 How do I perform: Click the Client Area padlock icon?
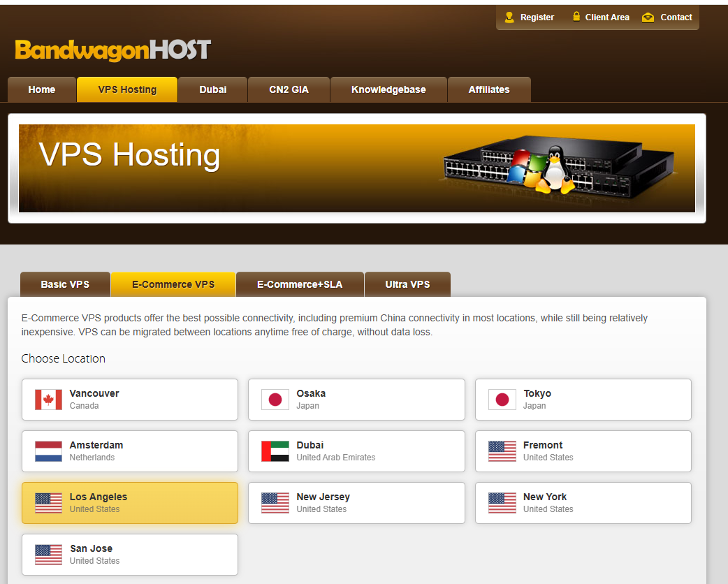point(576,17)
